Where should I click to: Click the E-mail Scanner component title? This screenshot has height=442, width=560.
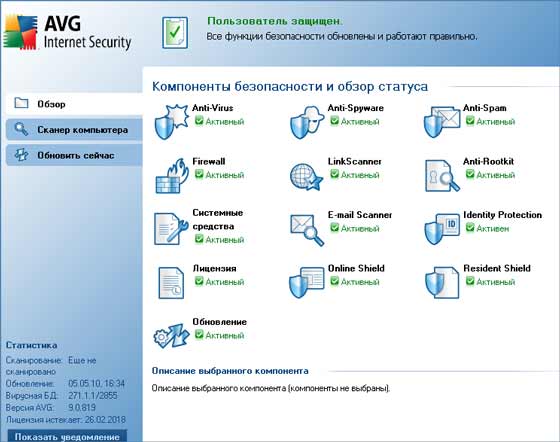[360, 215]
